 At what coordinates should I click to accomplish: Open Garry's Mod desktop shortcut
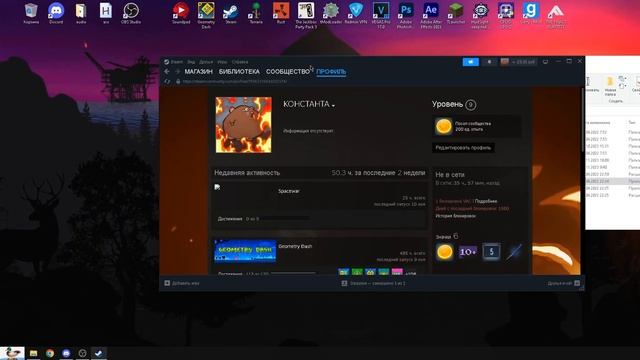pyautogui.click(x=531, y=13)
